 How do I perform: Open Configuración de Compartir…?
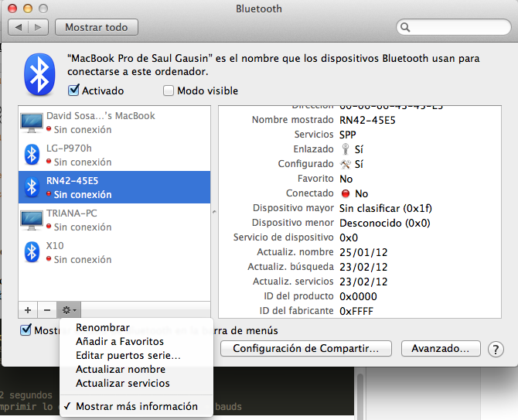pos(306,349)
